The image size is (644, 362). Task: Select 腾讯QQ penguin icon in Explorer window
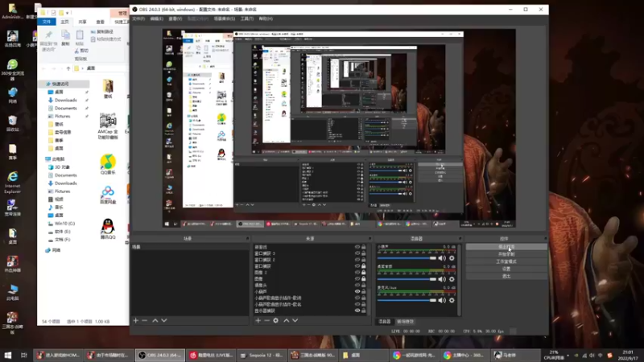coord(108,228)
